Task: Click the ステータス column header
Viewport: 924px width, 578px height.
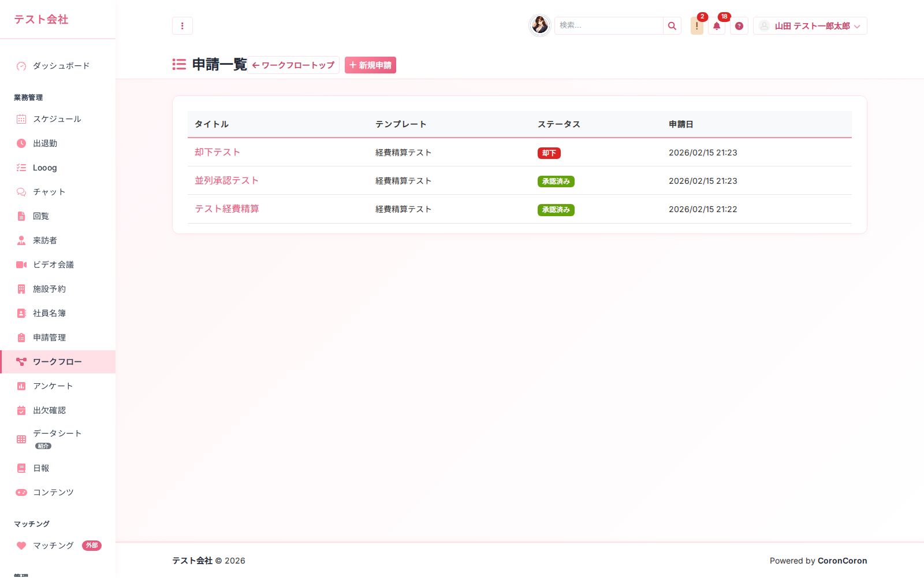Action: click(559, 124)
